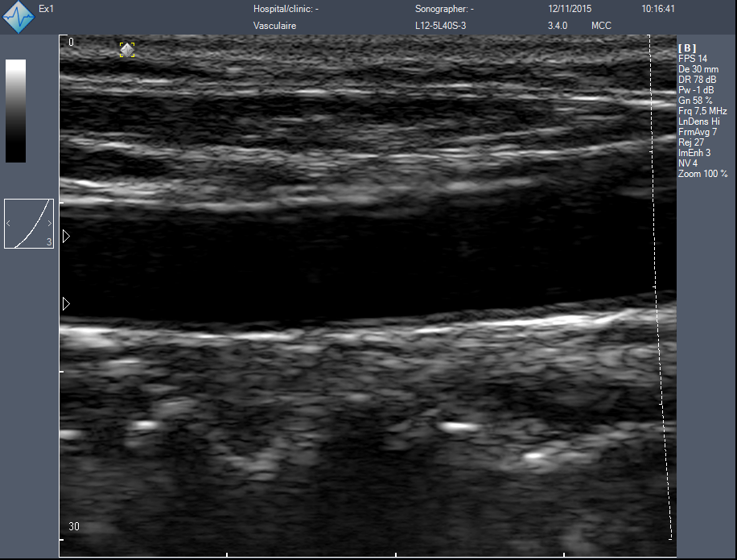Image resolution: width=737 pixels, height=560 pixels.
Task: Click the DR 78 dB dynamic range parameter
Action: tap(697, 80)
